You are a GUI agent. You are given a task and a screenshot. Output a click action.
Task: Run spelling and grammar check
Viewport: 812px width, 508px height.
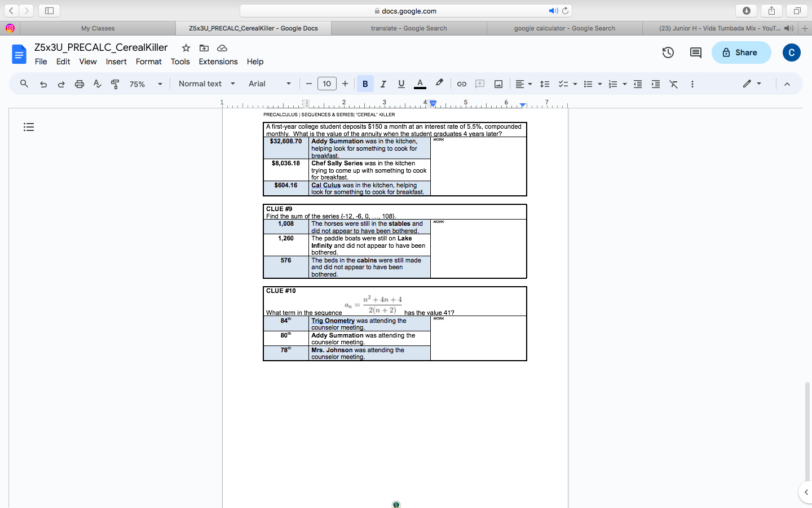pos(98,84)
